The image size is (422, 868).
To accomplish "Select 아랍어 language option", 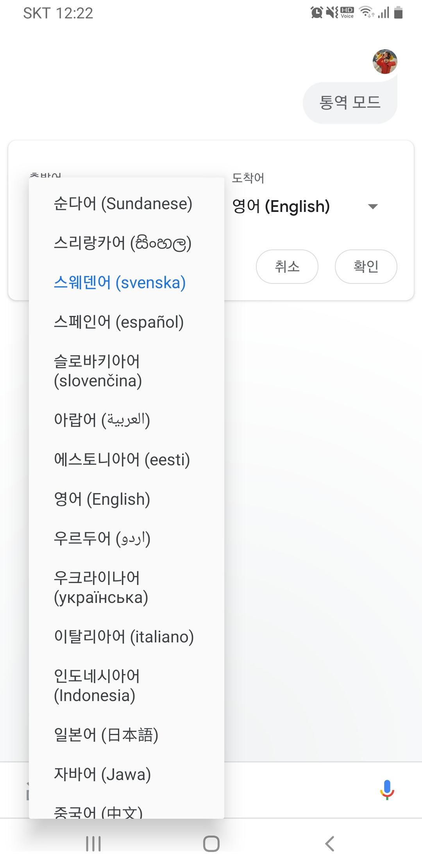I will (127, 420).
